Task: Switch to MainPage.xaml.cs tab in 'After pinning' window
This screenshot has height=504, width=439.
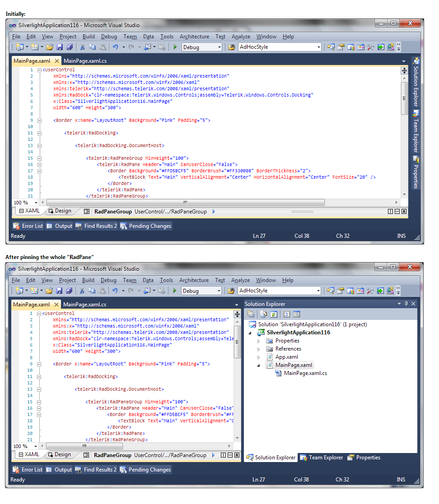Action: (84, 305)
